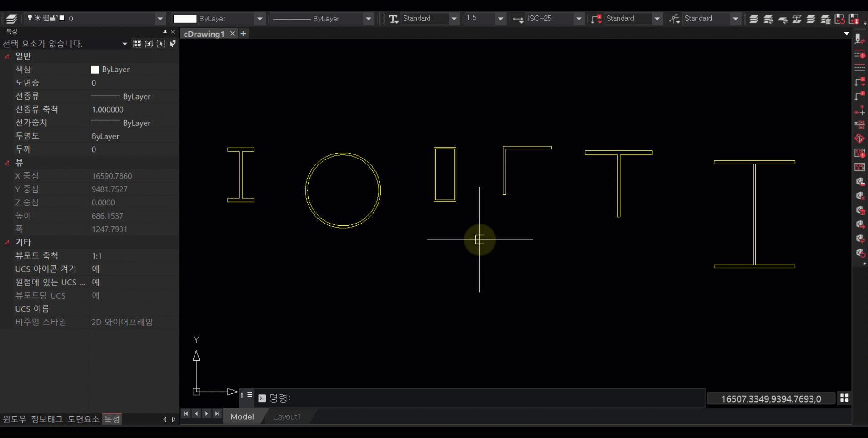Image resolution: width=868 pixels, height=438 pixels.
Task: Toggle layer 0 lock padlock icon
Action: point(54,18)
